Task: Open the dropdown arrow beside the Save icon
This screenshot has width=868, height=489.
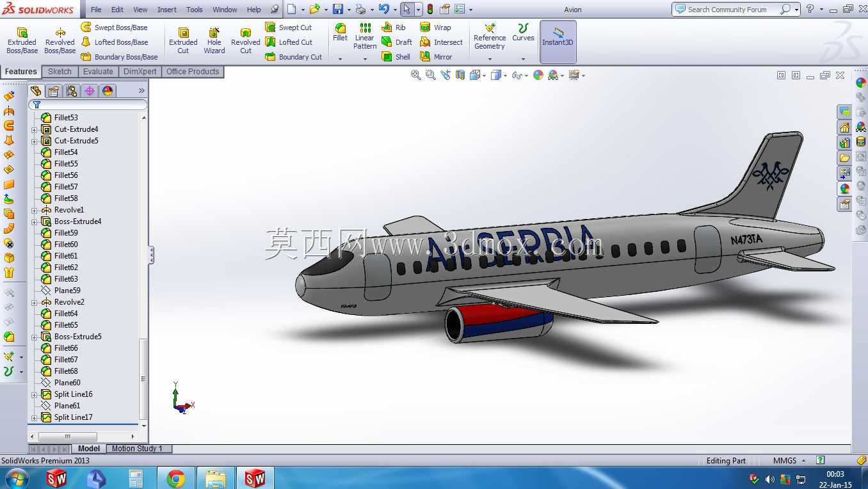Action: [x=349, y=10]
